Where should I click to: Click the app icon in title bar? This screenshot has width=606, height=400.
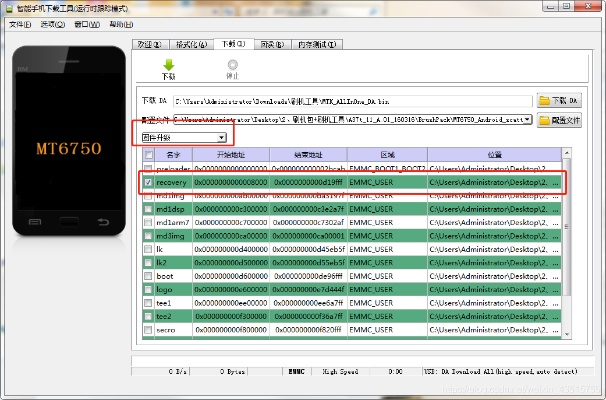9,7
